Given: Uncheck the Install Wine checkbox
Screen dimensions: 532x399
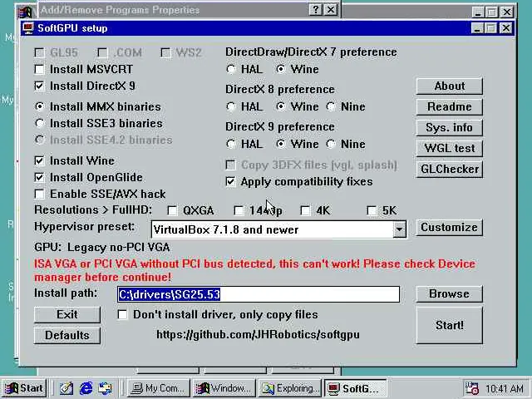Looking at the screenshot, I should [x=39, y=160].
